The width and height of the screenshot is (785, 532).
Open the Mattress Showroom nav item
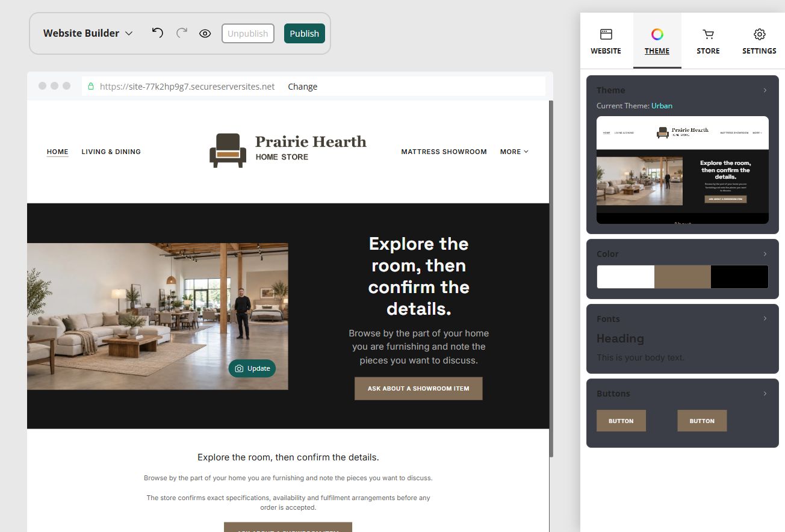coord(444,152)
